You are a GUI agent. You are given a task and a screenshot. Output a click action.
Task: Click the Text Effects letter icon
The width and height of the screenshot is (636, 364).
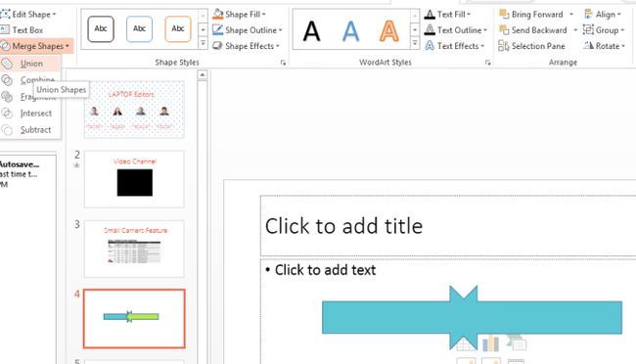pos(430,46)
